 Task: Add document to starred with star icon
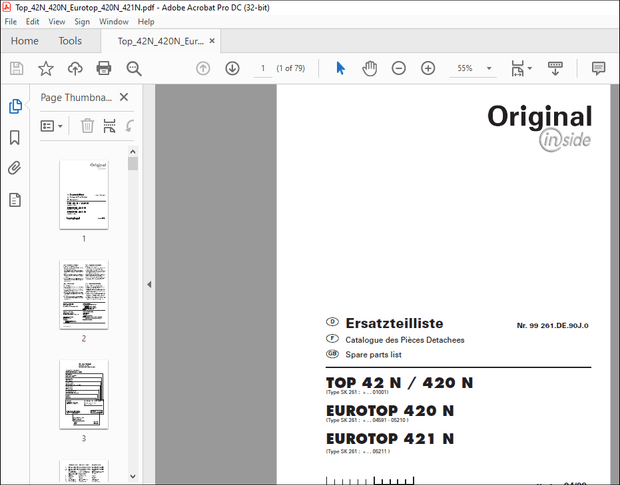[x=46, y=68]
